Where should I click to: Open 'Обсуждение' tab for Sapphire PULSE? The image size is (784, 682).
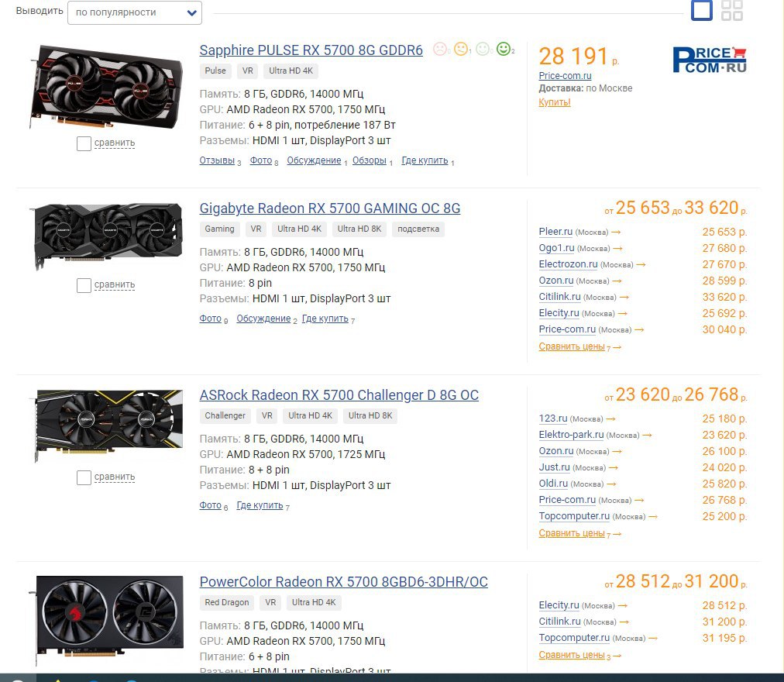click(314, 160)
